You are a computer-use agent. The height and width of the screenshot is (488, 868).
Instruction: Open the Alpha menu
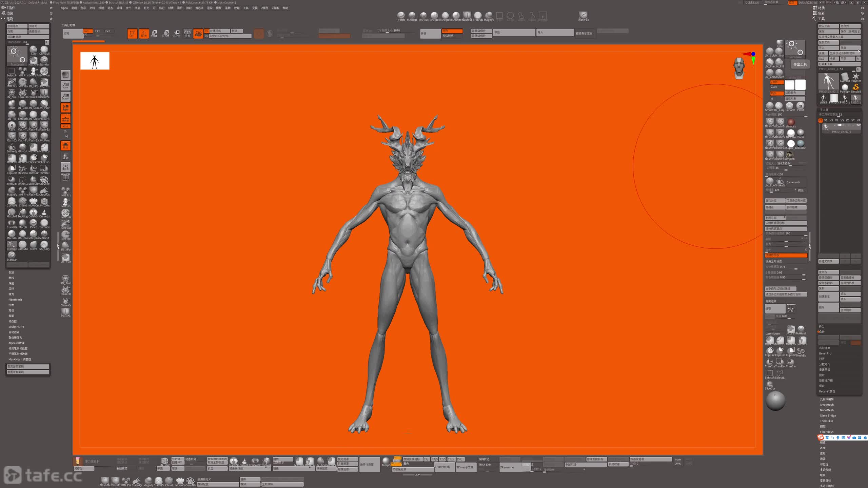[x=64, y=8]
